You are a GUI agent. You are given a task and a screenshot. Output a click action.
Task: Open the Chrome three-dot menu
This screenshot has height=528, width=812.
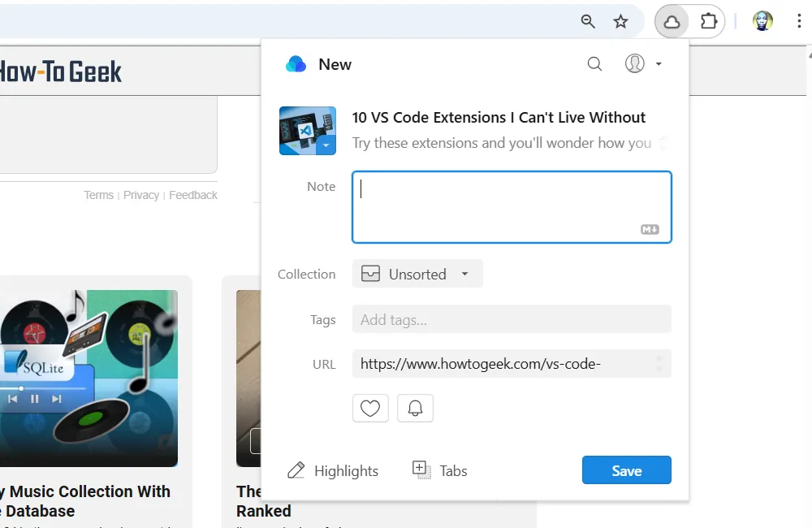pyautogui.click(x=799, y=22)
